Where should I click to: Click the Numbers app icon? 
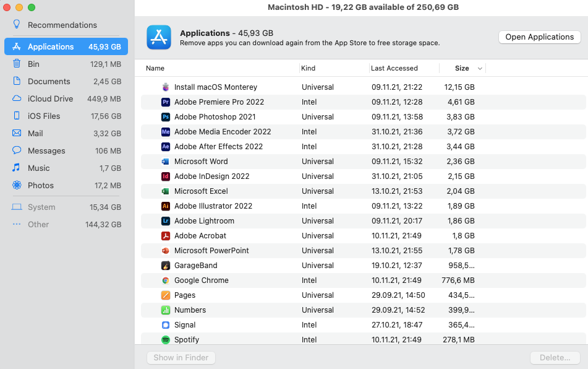tap(165, 310)
